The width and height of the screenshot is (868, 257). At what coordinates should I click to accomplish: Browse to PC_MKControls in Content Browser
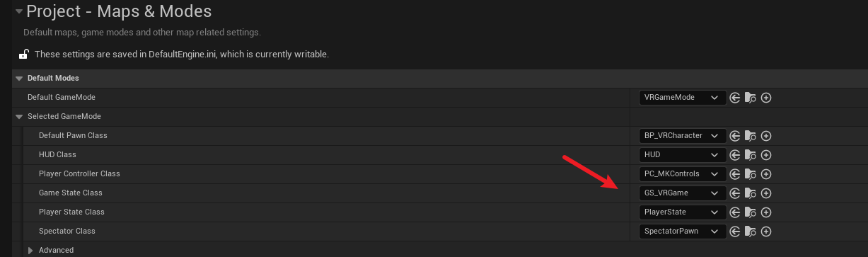click(751, 174)
